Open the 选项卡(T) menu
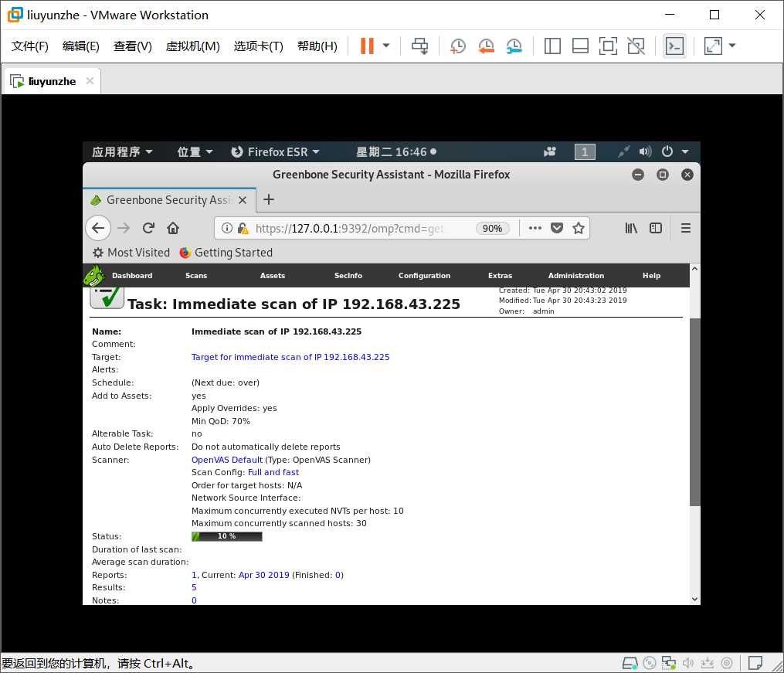Viewport: 784px width, 673px height. [x=258, y=46]
